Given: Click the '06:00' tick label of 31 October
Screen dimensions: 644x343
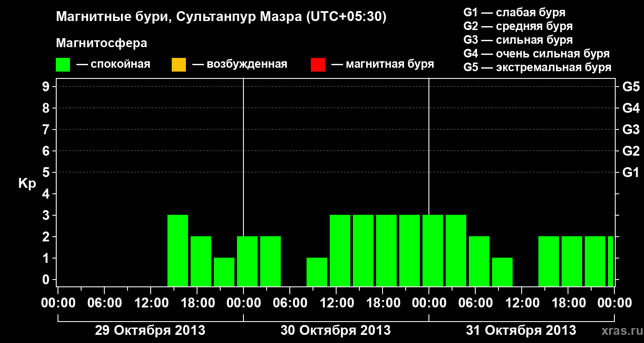Looking at the screenshot, I should tap(475, 303).
